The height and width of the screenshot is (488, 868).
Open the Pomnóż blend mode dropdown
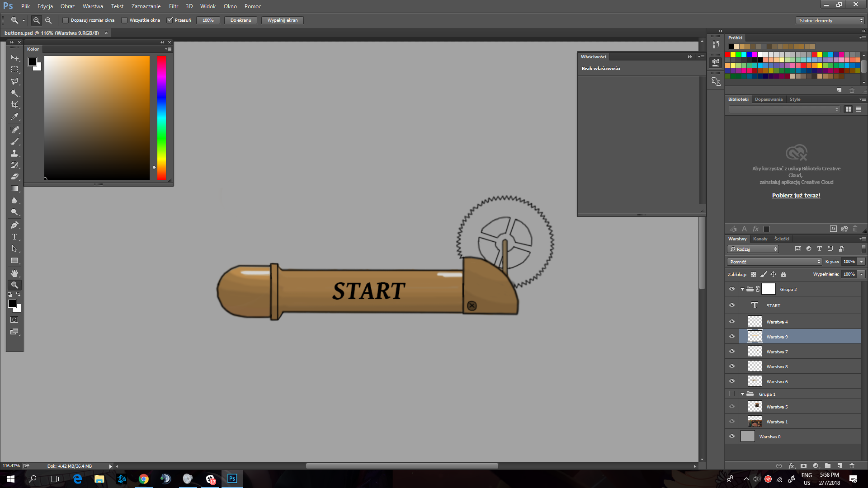(x=774, y=261)
